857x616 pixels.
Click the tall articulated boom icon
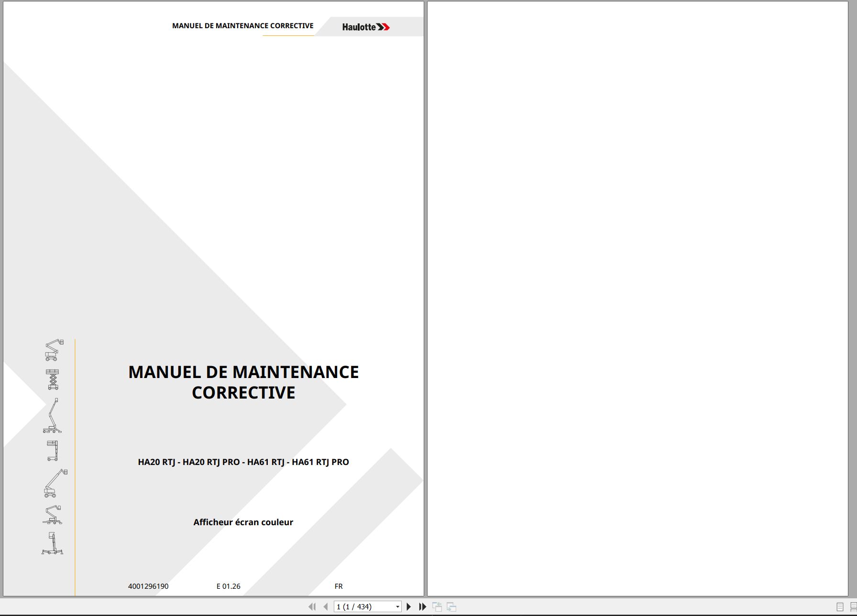(52, 415)
